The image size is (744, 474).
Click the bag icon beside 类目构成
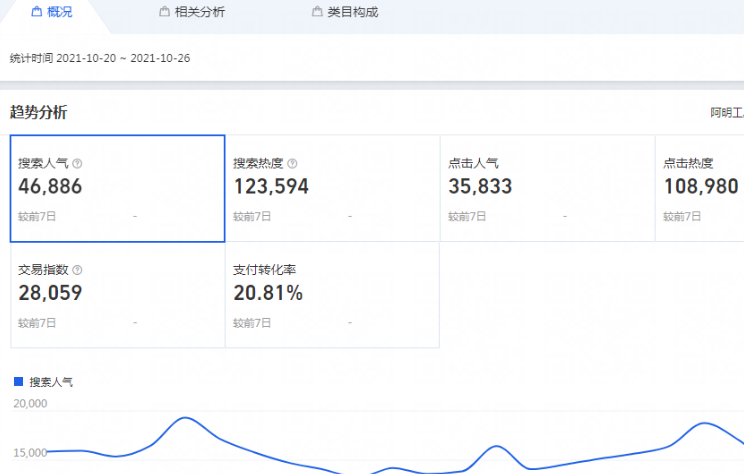317,11
